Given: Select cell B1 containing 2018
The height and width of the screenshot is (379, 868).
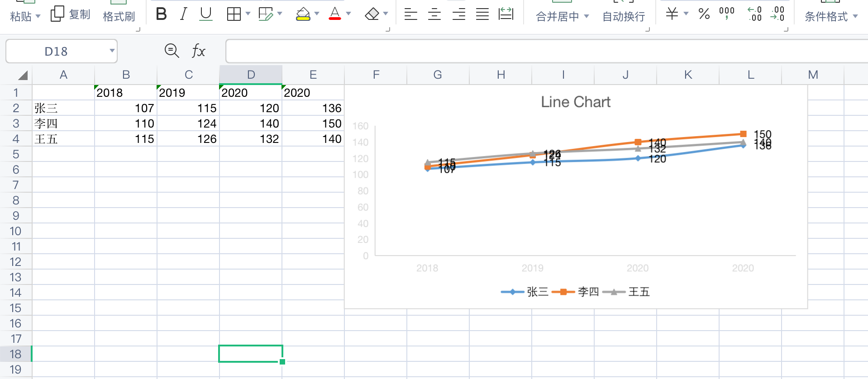Looking at the screenshot, I should coord(126,93).
